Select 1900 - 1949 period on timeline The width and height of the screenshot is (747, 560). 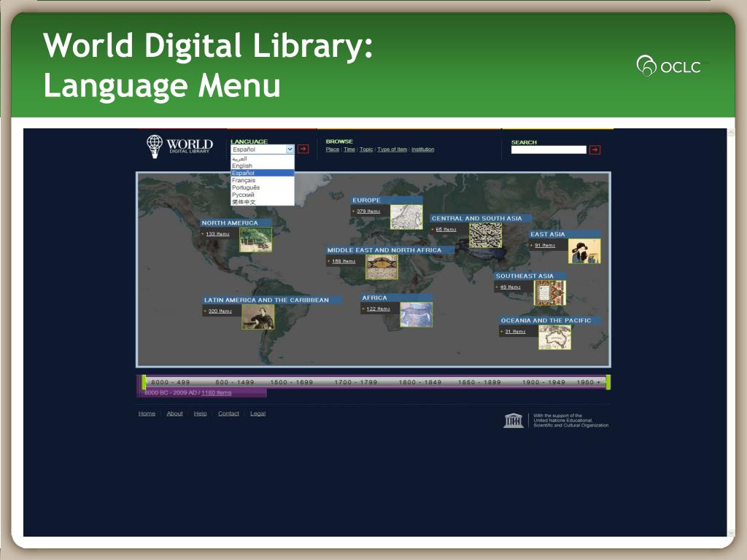[x=543, y=382]
